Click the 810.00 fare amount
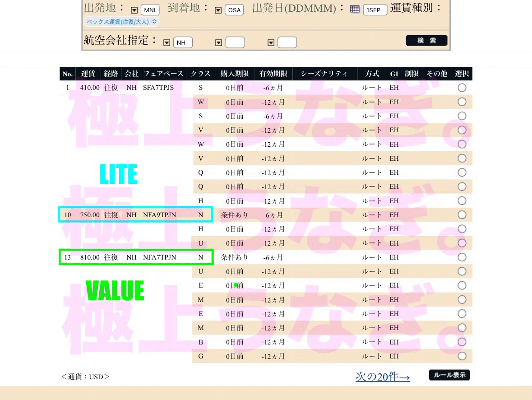Screen dimensions: 532x400 [90, 257]
